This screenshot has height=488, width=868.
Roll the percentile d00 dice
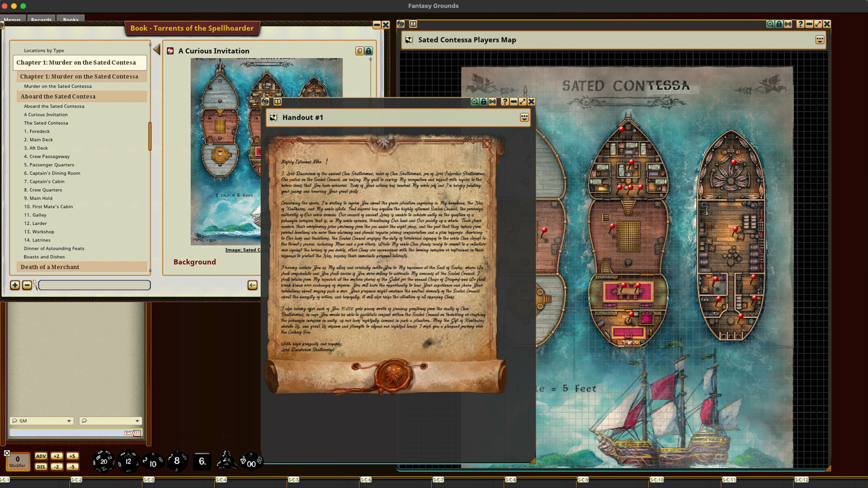252,462
